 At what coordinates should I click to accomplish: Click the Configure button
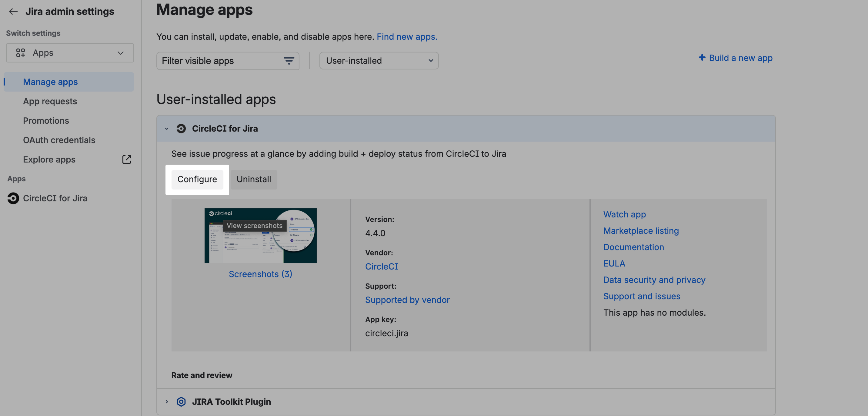click(x=197, y=179)
